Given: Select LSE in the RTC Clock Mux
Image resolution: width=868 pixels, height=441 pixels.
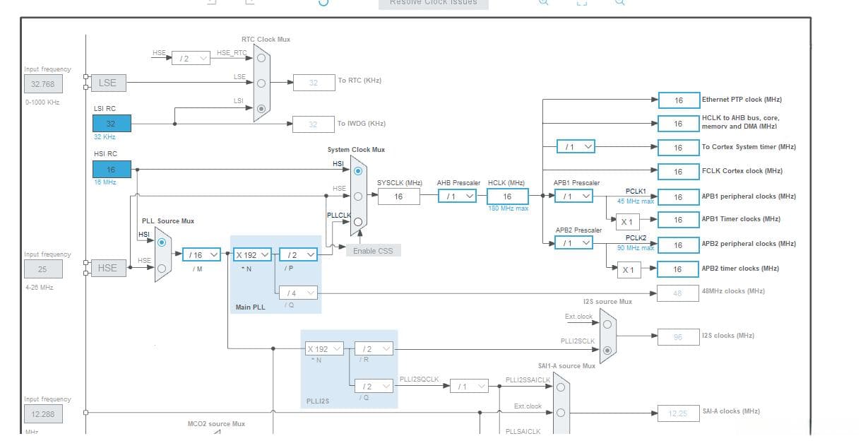Looking at the screenshot, I should tap(261, 83).
